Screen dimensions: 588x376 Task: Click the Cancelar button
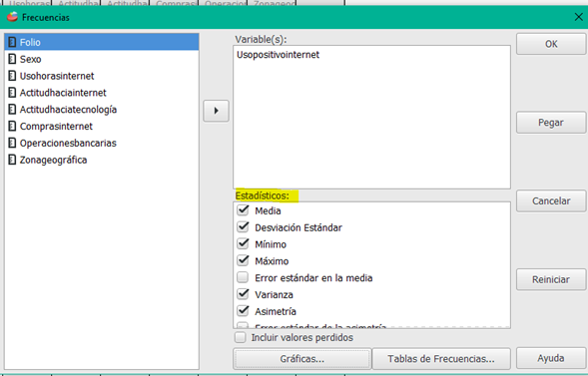[551, 201]
